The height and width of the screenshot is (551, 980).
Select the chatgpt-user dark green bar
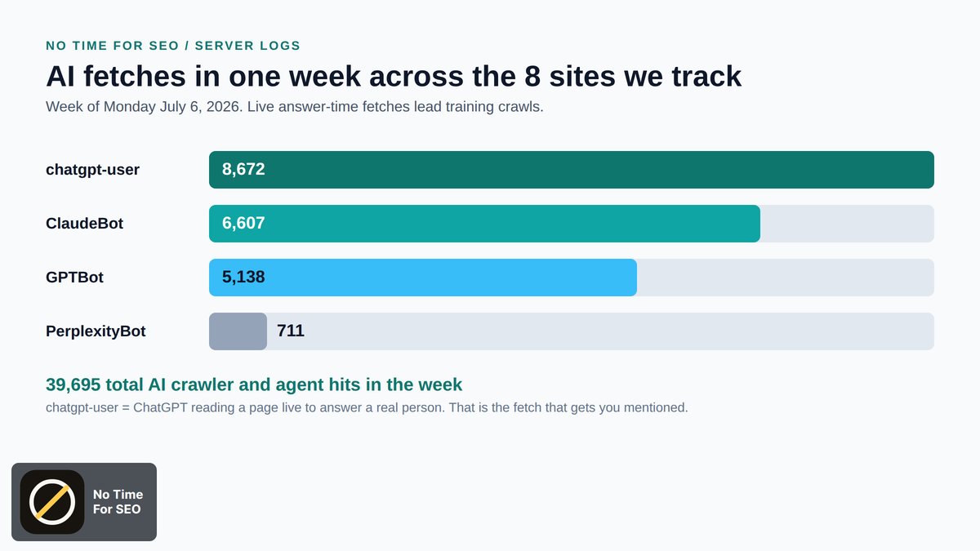[572, 170]
